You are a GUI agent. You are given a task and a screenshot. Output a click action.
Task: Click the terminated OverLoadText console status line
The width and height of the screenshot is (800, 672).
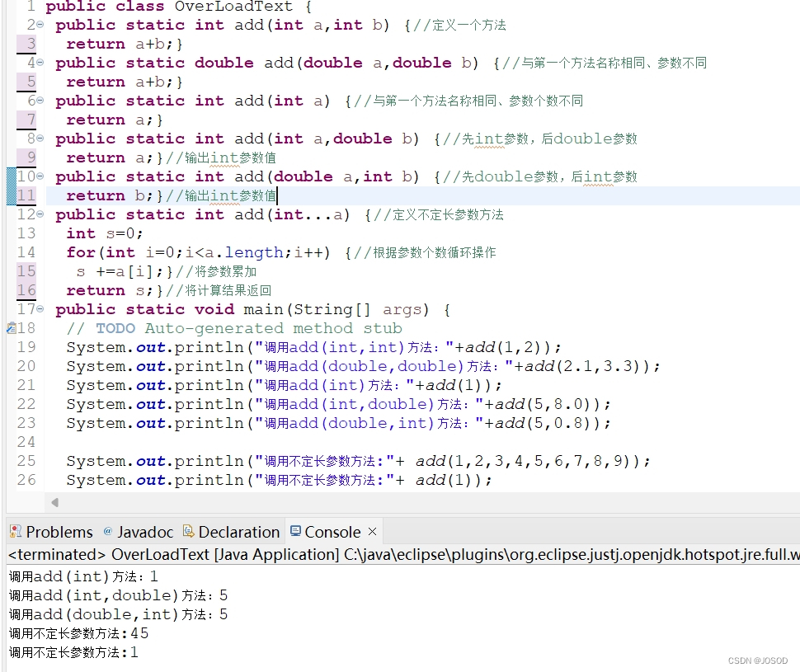[x=403, y=554]
